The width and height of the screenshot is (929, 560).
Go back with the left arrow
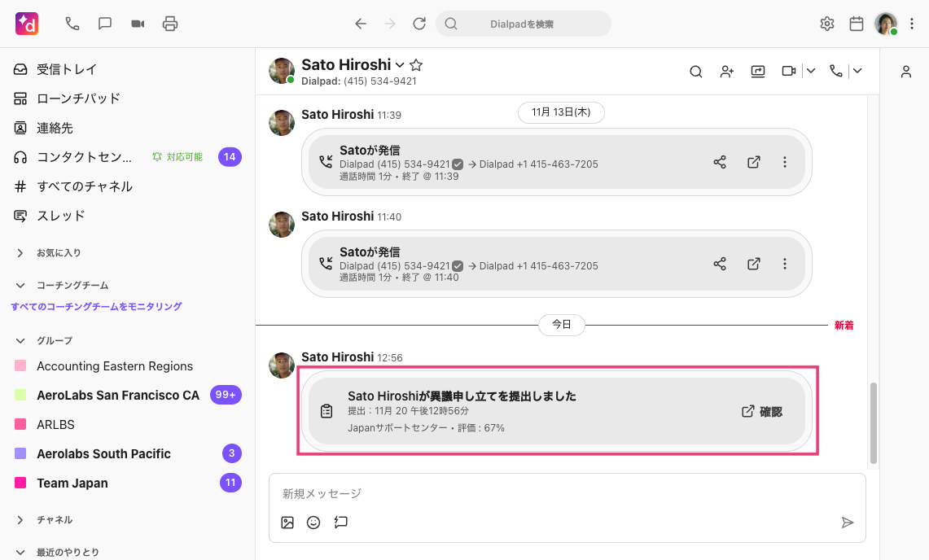[x=360, y=24]
